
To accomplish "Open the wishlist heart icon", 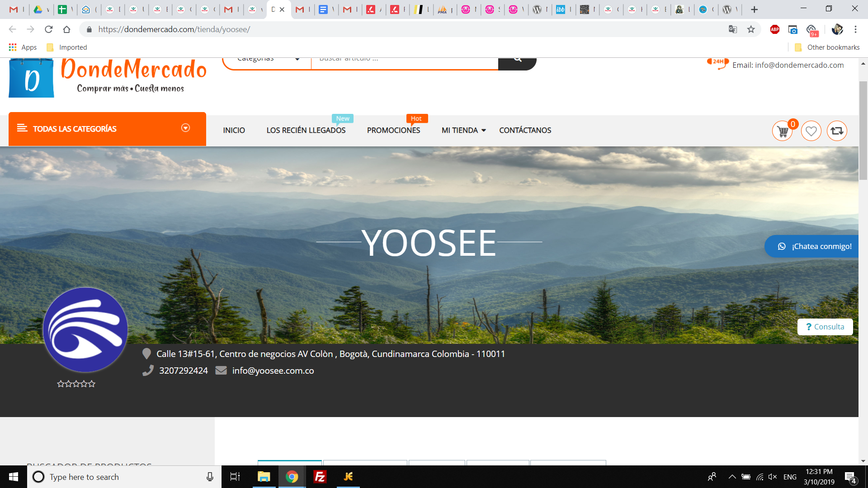I will [x=811, y=131].
